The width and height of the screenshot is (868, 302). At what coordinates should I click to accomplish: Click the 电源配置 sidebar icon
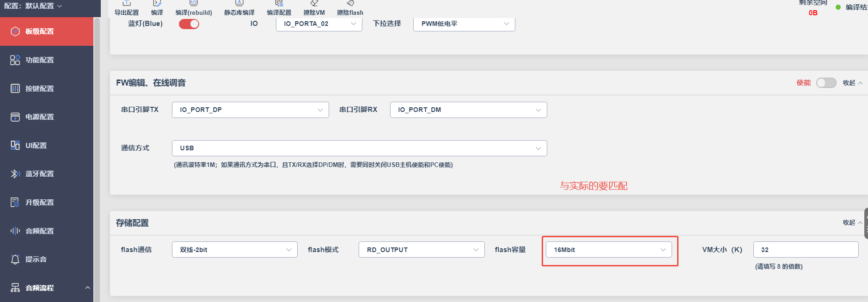15,117
